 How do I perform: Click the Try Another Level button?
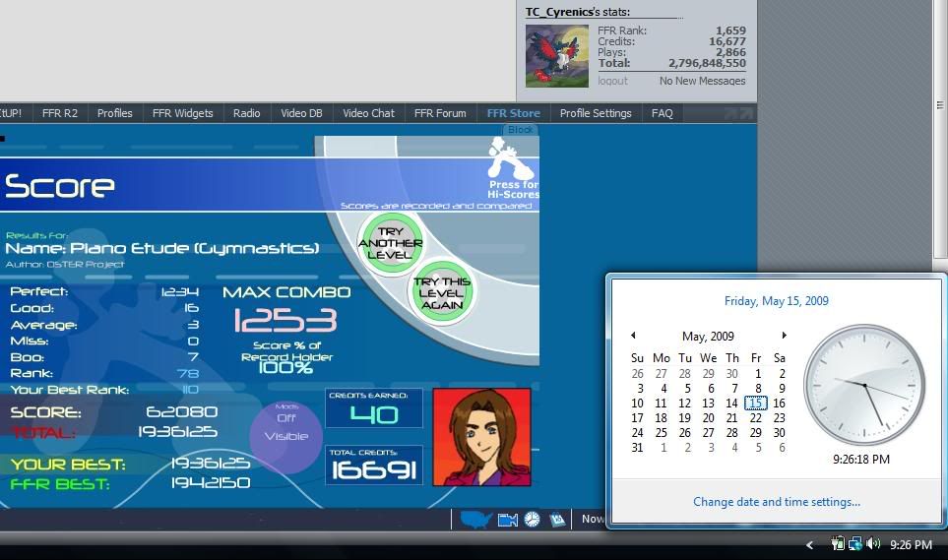click(390, 242)
